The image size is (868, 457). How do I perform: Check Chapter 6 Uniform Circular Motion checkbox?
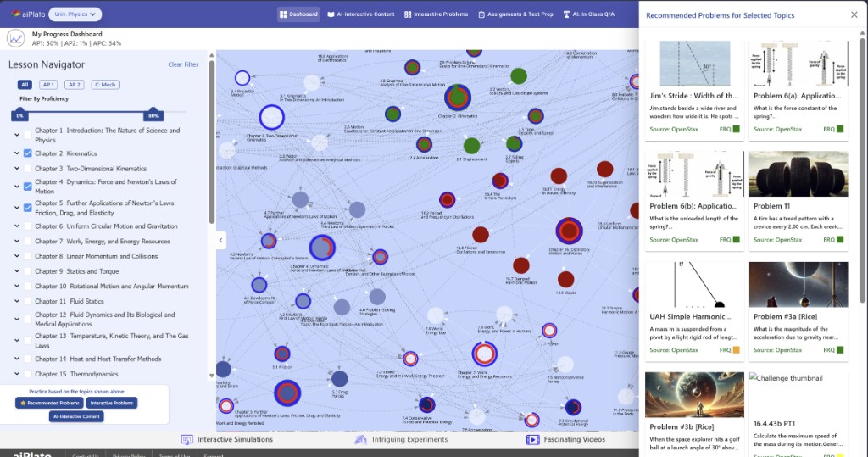(x=28, y=226)
